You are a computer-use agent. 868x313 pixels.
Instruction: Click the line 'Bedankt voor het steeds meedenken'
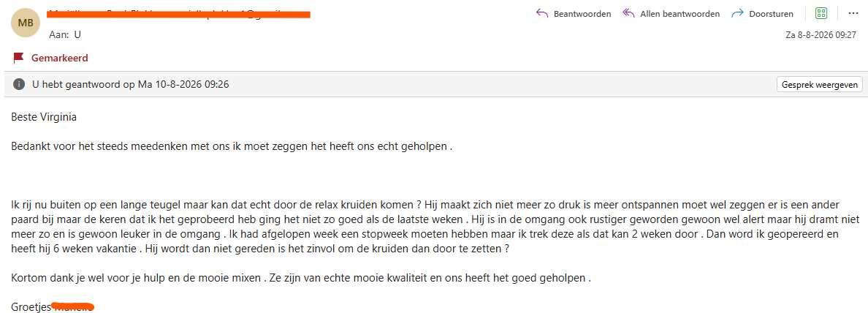click(x=232, y=147)
